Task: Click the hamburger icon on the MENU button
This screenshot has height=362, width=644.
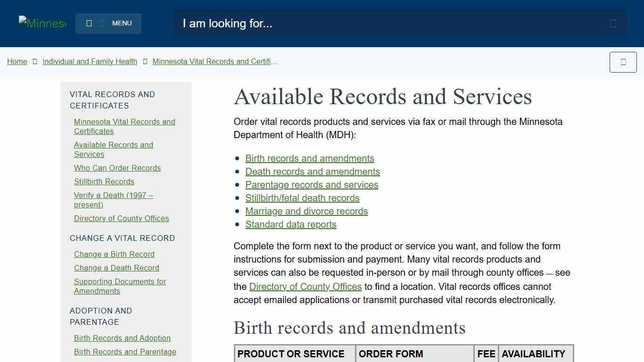Action: click(89, 23)
